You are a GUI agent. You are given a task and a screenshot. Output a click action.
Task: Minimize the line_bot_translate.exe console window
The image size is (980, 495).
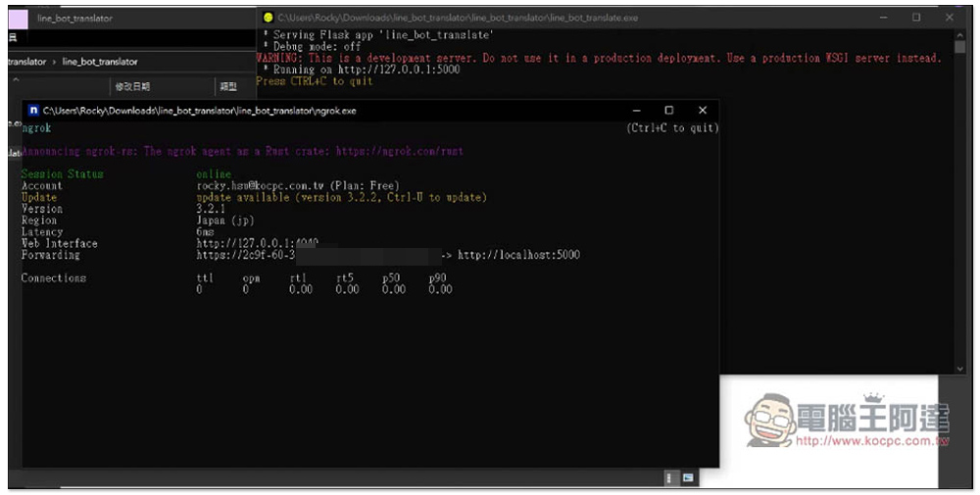(x=883, y=18)
